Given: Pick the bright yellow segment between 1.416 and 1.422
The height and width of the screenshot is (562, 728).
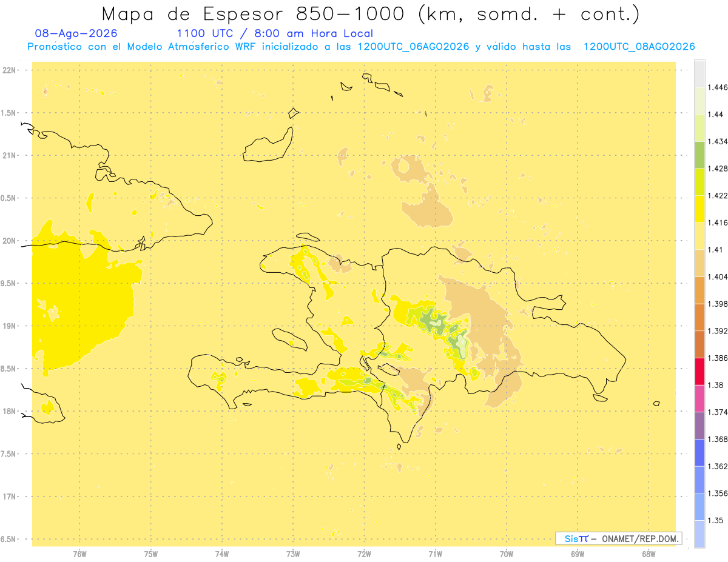Looking at the screenshot, I should click(699, 209).
